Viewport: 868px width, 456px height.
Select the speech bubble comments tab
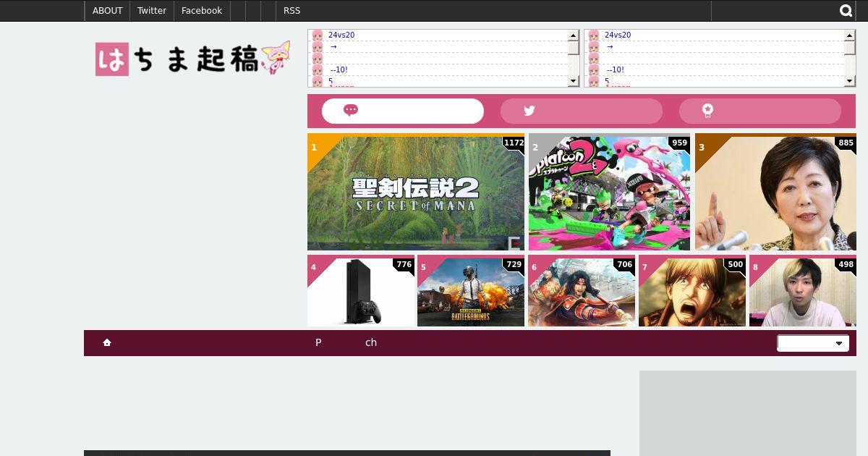403,111
